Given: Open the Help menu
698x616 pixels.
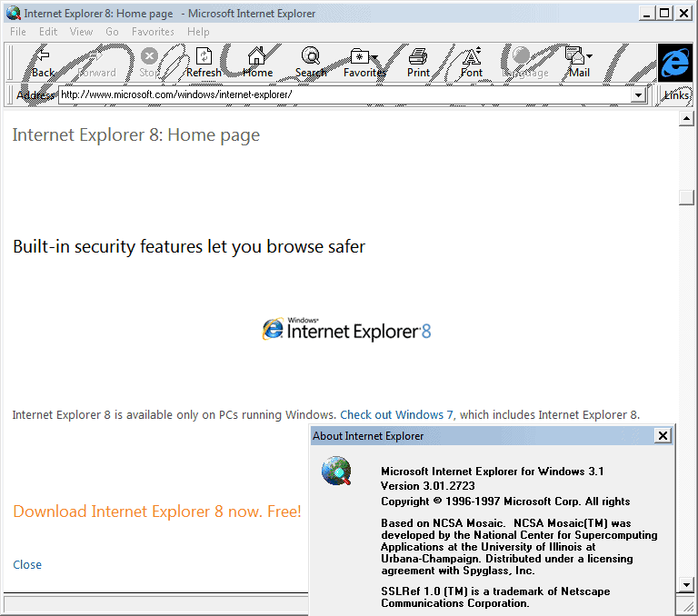Looking at the screenshot, I should pos(198,32).
